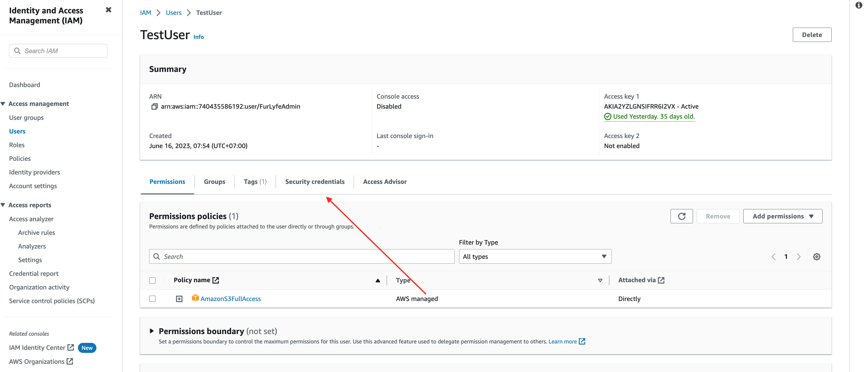
Task: Open the info panel icon at top right
Action: coord(859,5)
